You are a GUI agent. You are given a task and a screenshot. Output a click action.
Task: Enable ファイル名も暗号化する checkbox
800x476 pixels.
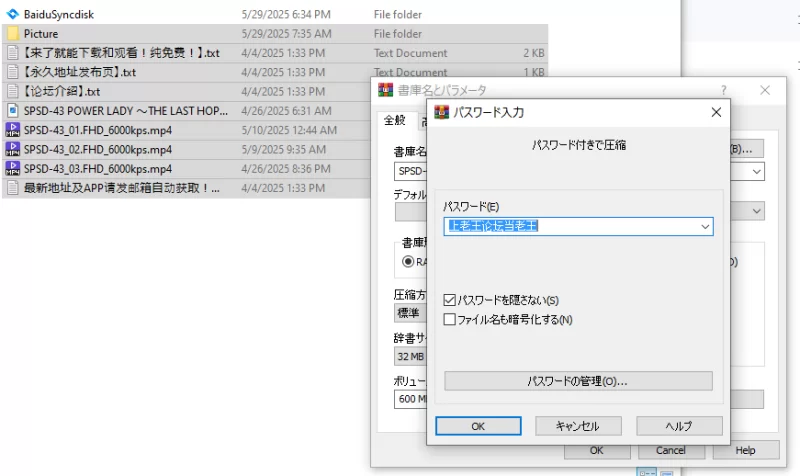pos(449,319)
